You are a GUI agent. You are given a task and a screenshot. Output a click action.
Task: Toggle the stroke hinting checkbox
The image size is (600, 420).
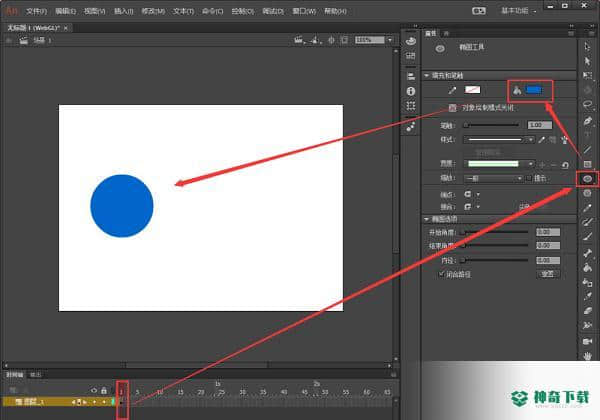pos(529,178)
